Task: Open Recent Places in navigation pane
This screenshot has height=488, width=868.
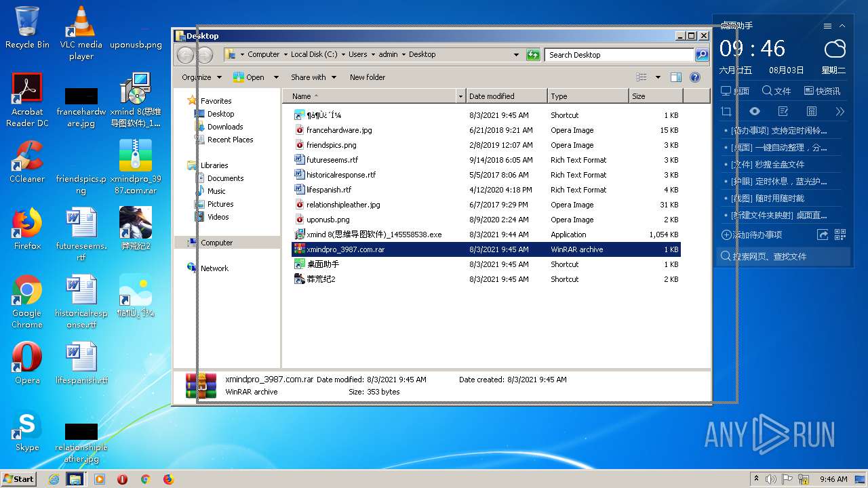Action: click(230, 140)
